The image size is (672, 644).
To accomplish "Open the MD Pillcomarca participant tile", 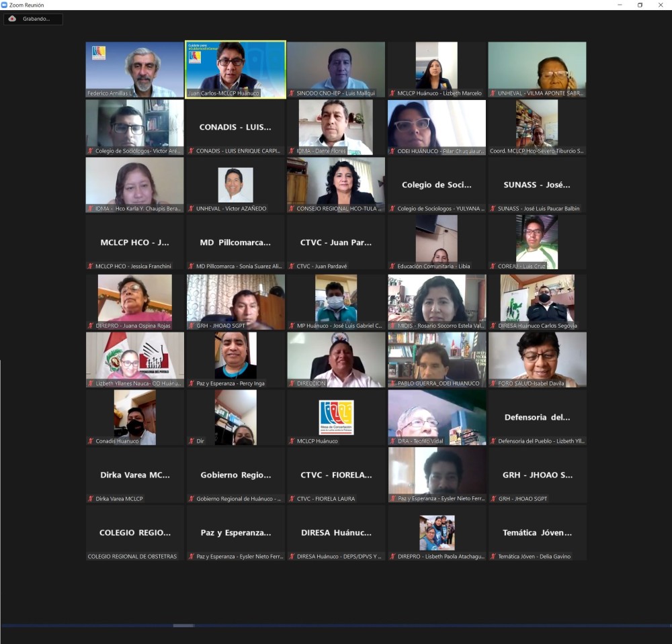I will [x=235, y=242].
